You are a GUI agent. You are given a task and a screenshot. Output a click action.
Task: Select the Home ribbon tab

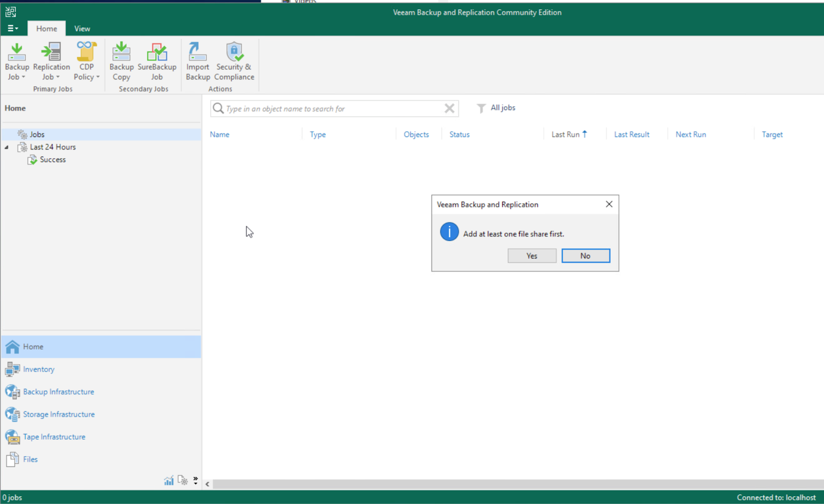46,29
